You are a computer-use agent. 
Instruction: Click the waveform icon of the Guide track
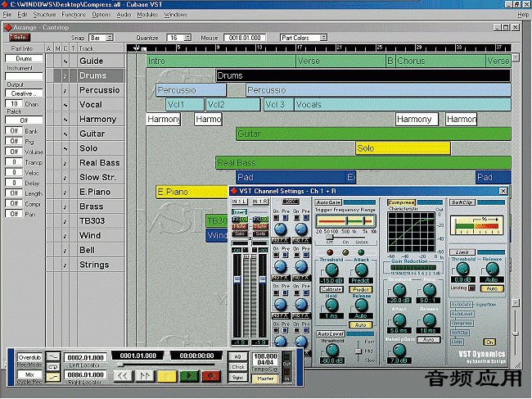coord(65,61)
